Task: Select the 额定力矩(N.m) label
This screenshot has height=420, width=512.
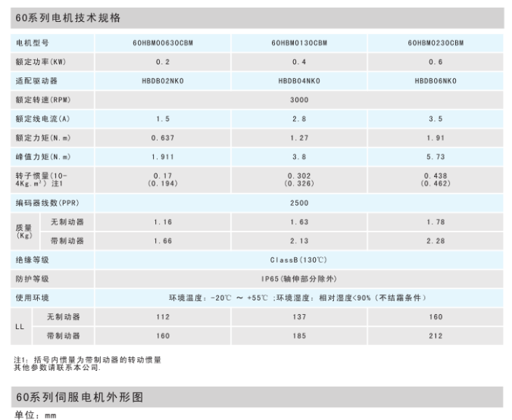Action: point(43,138)
